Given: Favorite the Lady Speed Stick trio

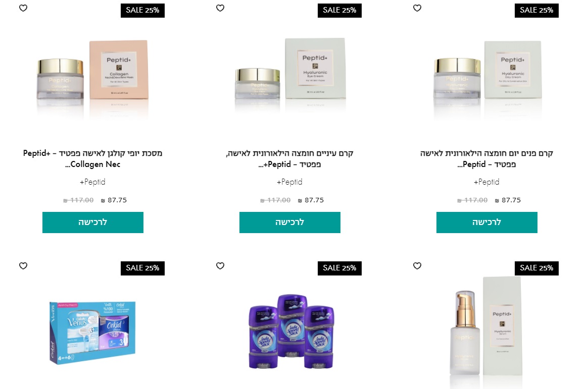Looking at the screenshot, I should click(x=220, y=266).
